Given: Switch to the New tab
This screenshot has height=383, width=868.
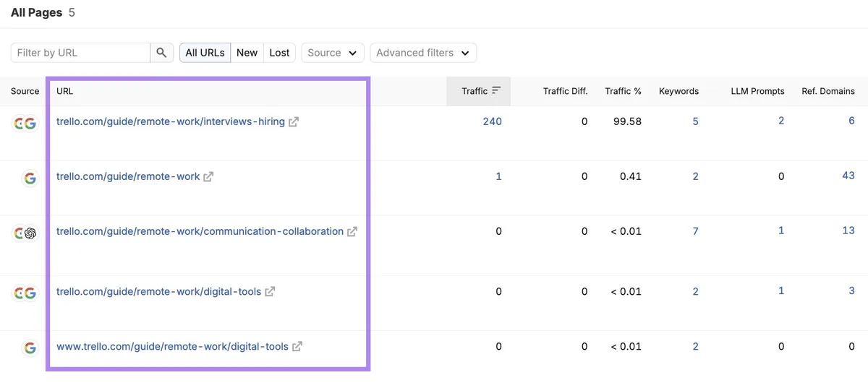Looking at the screenshot, I should (x=247, y=53).
